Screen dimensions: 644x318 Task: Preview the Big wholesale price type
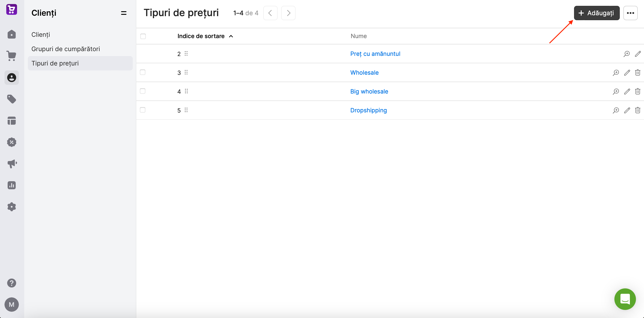pos(616,91)
